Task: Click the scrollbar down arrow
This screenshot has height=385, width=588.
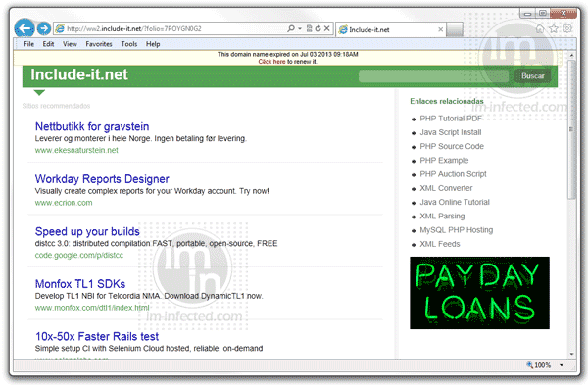Action: [571, 354]
